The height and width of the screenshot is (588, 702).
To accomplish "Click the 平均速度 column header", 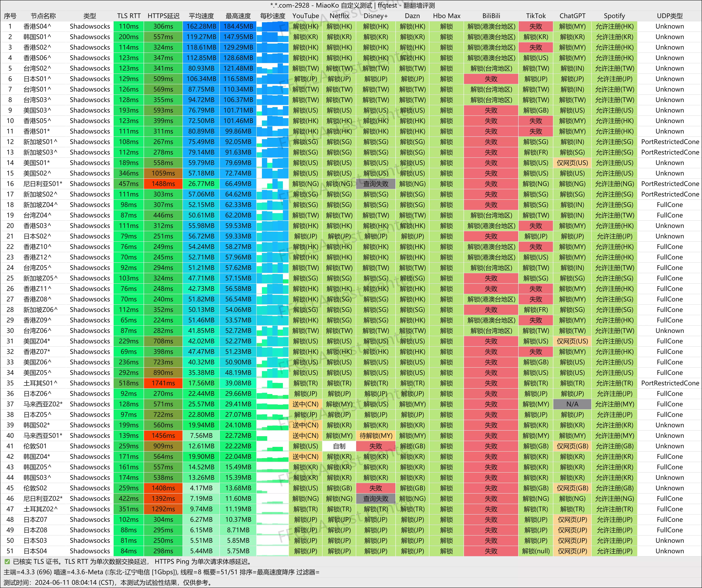I will (201, 16).
